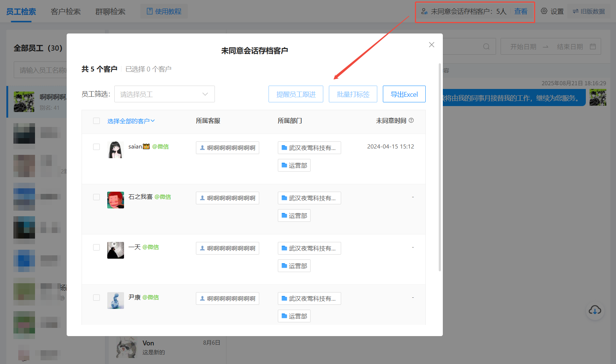Click the settings gear icon
Screen dimensions: 616x364
(544, 11)
